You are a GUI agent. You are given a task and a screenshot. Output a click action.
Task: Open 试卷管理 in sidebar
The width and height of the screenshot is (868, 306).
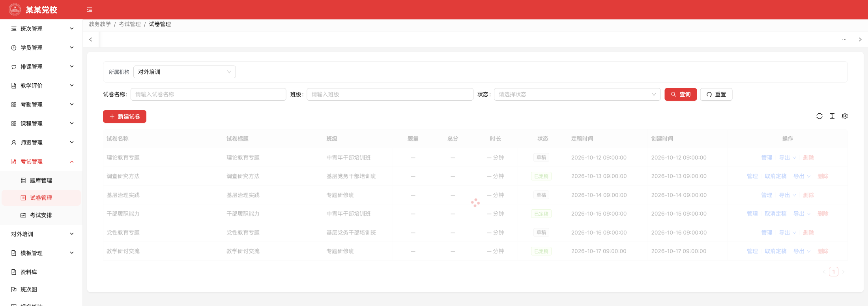[x=41, y=198]
